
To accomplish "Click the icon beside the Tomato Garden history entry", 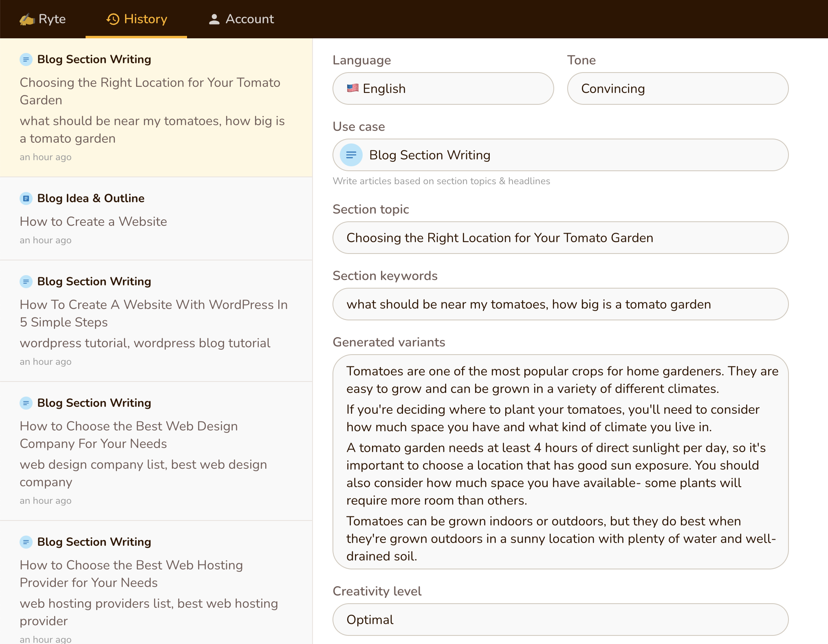I will coord(26,60).
